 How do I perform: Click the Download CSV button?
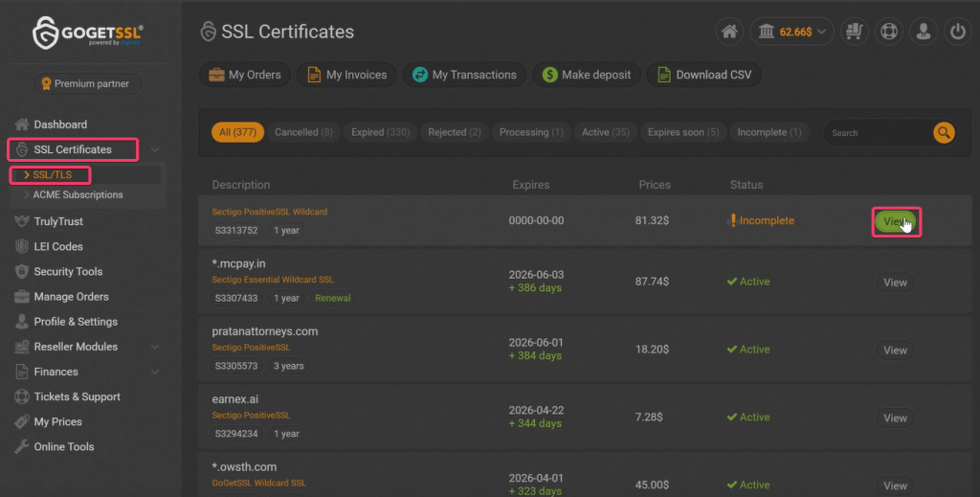click(704, 75)
